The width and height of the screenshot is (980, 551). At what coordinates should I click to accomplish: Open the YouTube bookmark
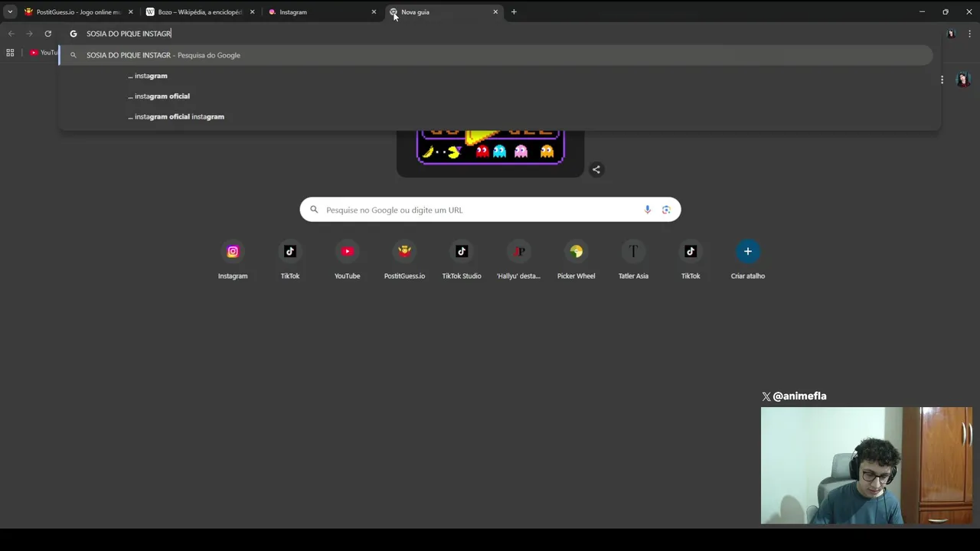44,53
